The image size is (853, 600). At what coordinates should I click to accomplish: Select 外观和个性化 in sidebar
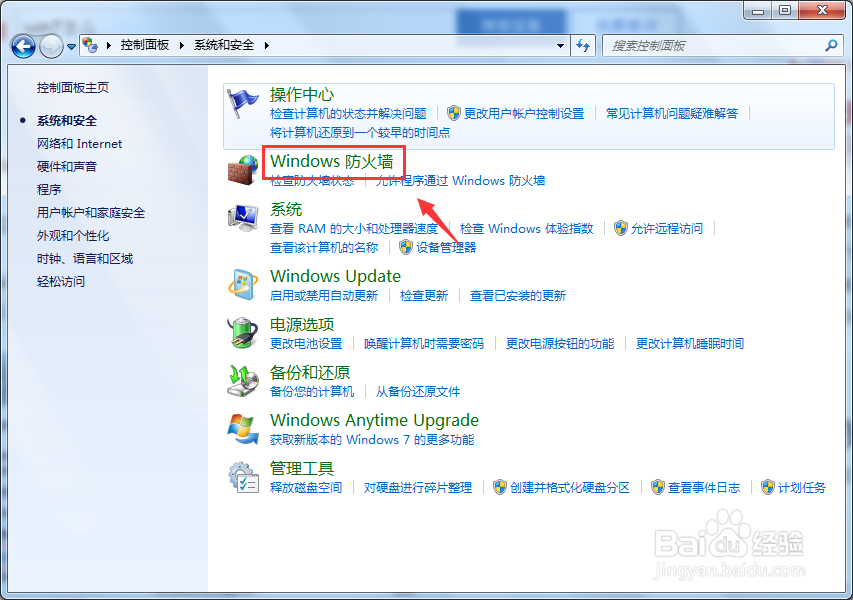point(73,236)
